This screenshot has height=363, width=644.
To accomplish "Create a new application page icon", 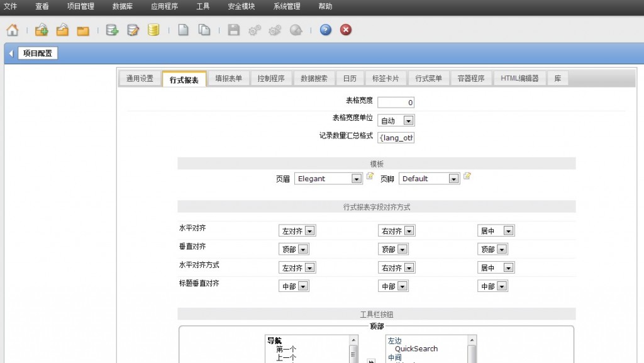I will point(183,30).
